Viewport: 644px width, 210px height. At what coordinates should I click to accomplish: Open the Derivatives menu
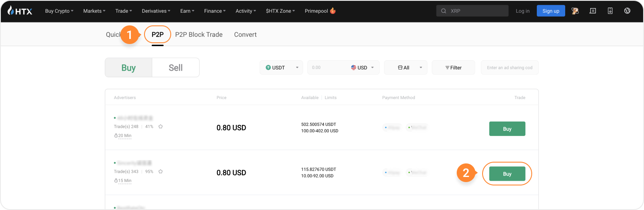(156, 11)
